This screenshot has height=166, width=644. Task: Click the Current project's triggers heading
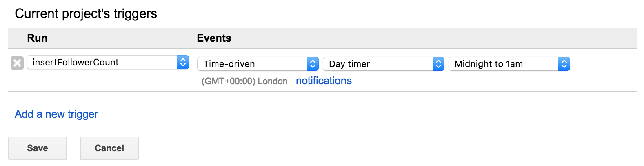click(86, 13)
